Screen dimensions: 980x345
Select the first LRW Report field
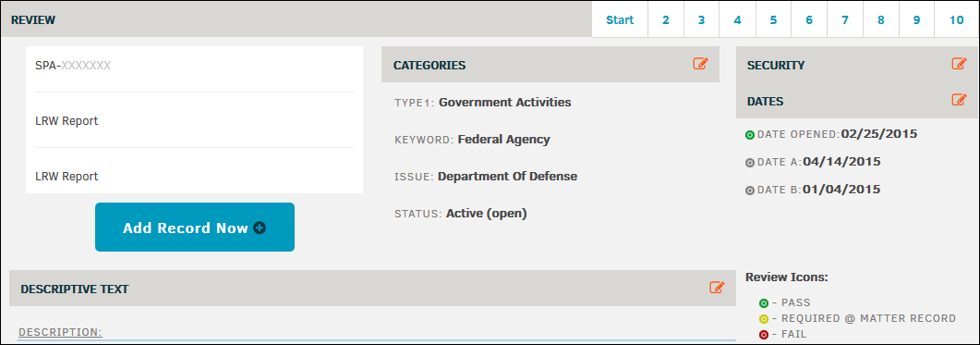194,121
